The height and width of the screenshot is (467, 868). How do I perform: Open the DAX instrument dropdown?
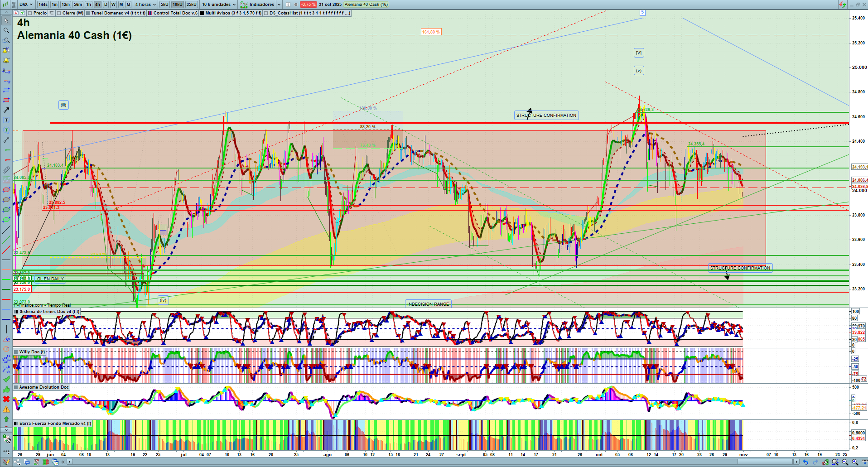[26, 5]
